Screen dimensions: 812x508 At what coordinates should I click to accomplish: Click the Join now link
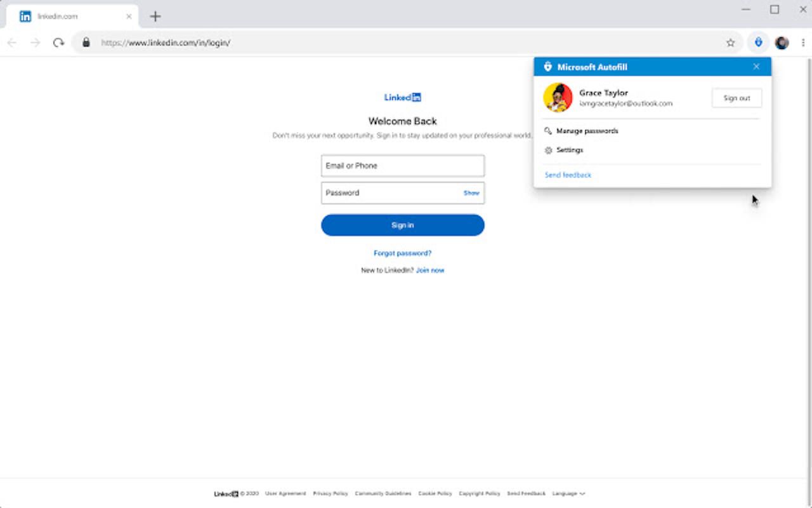tap(430, 271)
